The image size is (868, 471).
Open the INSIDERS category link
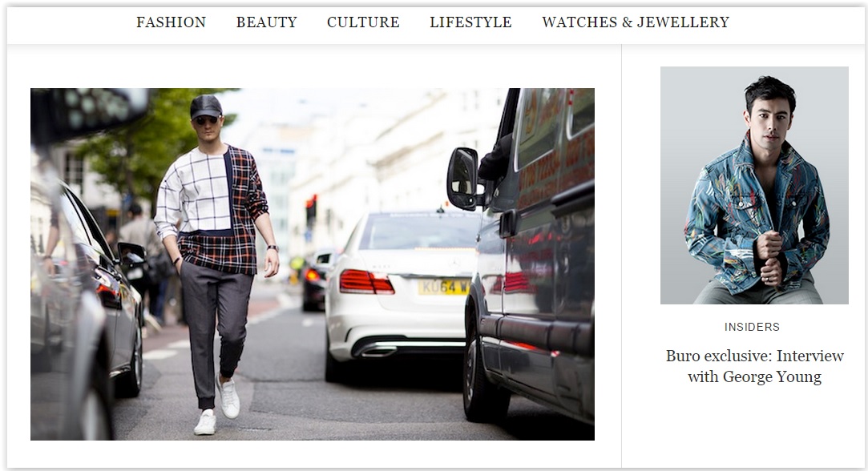(x=752, y=327)
